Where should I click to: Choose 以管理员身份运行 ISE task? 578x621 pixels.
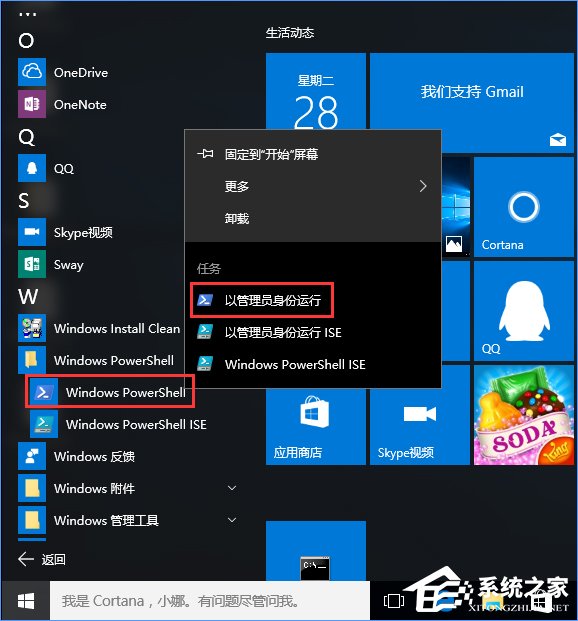pyautogui.click(x=313, y=332)
